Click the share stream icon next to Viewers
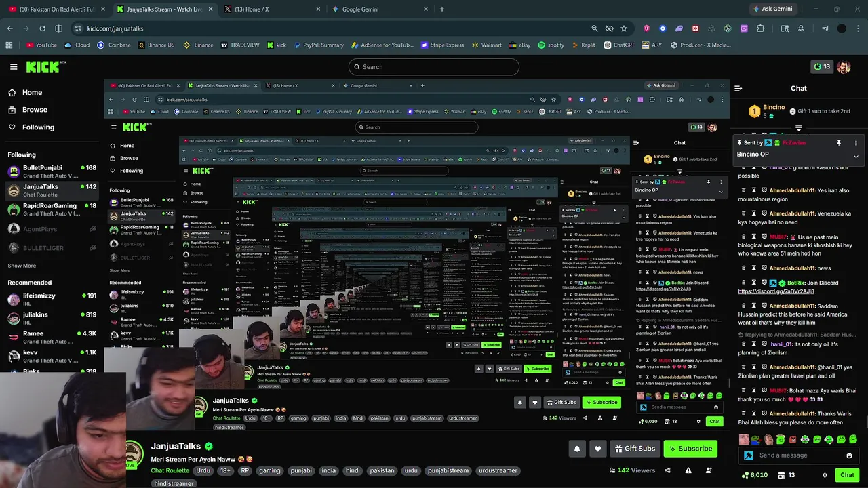This screenshot has height=488, width=868. (667, 470)
